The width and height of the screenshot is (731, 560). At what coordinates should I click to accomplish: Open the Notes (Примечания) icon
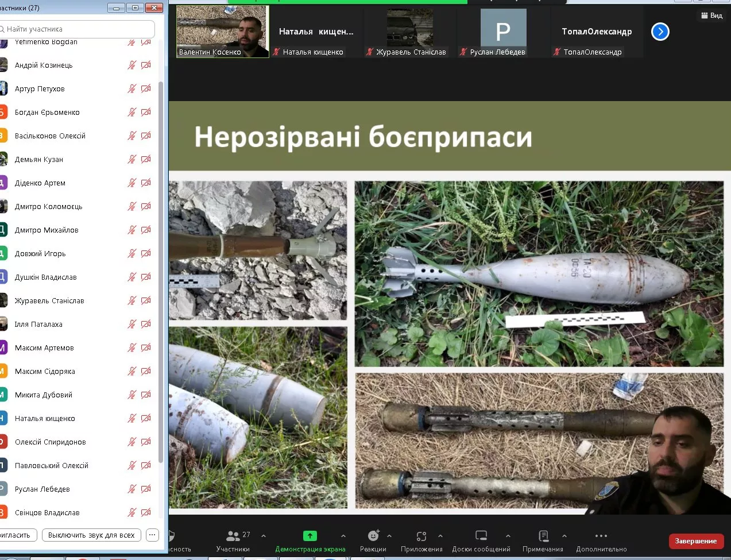[543, 536]
